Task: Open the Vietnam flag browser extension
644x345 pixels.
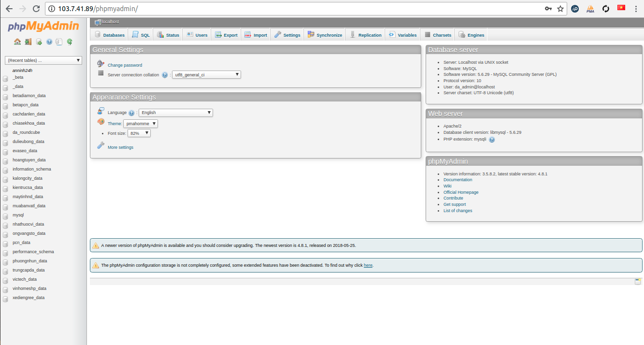Action: point(621,8)
